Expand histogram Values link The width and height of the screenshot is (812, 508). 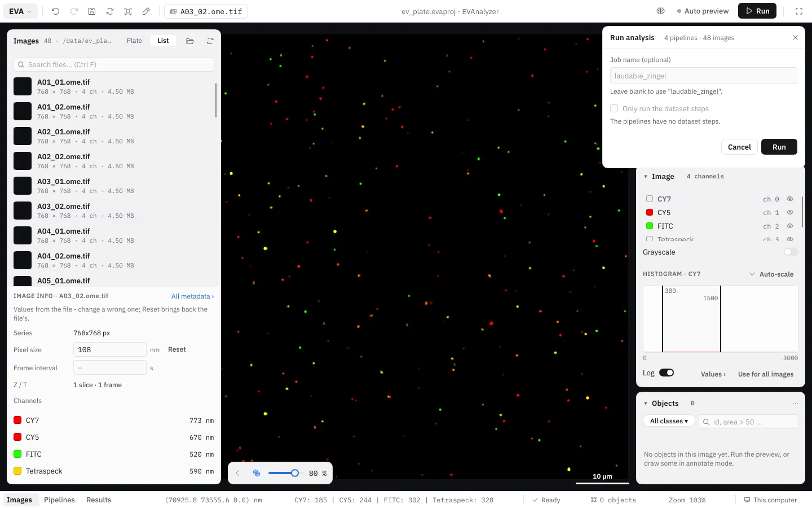[x=713, y=374]
